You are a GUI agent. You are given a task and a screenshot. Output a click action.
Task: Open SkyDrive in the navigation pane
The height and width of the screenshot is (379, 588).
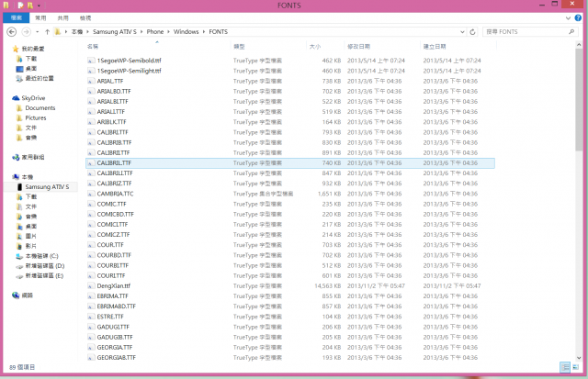click(33, 98)
